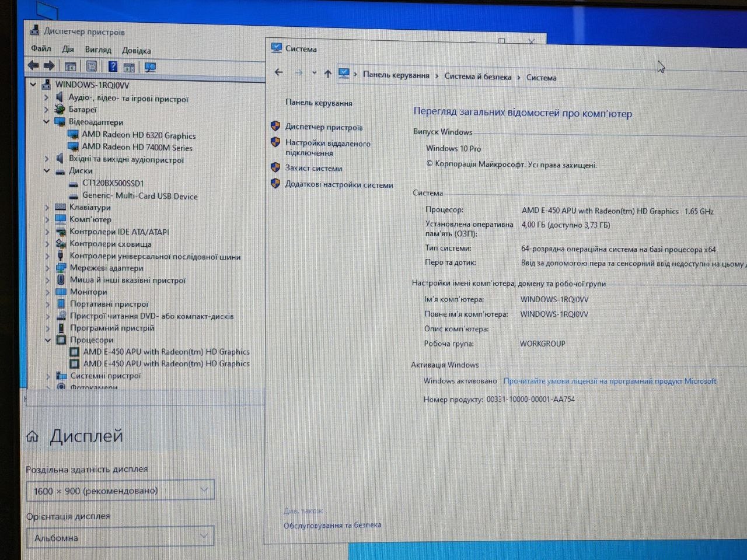Click the CT120BX500SSD1 disk drive icon
Image resolution: width=747 pixels, height=560 pixels.
[x=74, y=183]
